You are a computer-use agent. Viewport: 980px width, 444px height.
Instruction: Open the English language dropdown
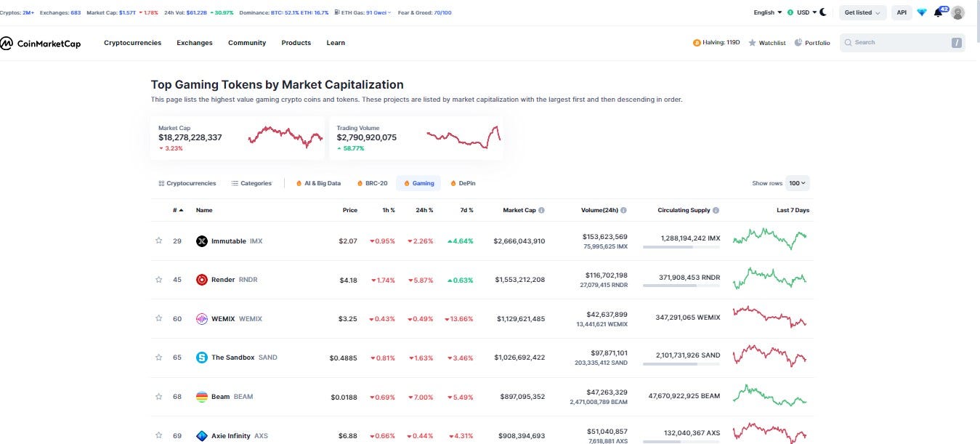[768, 12]
